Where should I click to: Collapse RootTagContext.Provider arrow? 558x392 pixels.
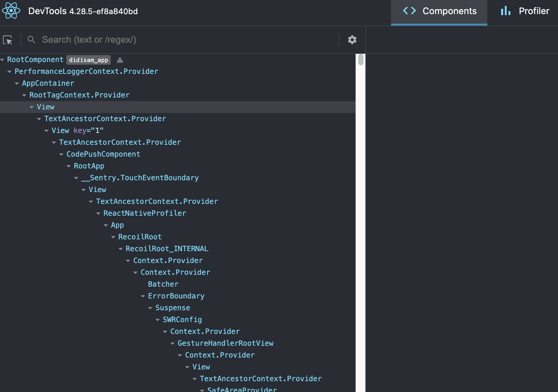click(24, 95)
